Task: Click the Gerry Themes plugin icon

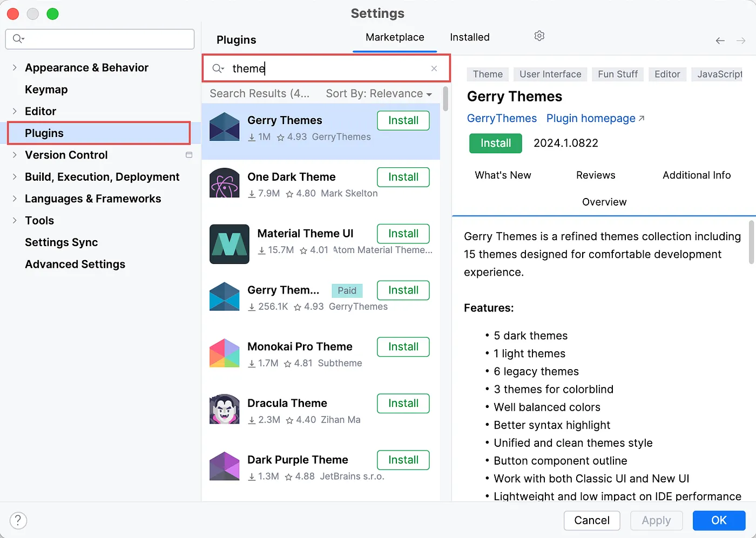Action: [224, 127]
